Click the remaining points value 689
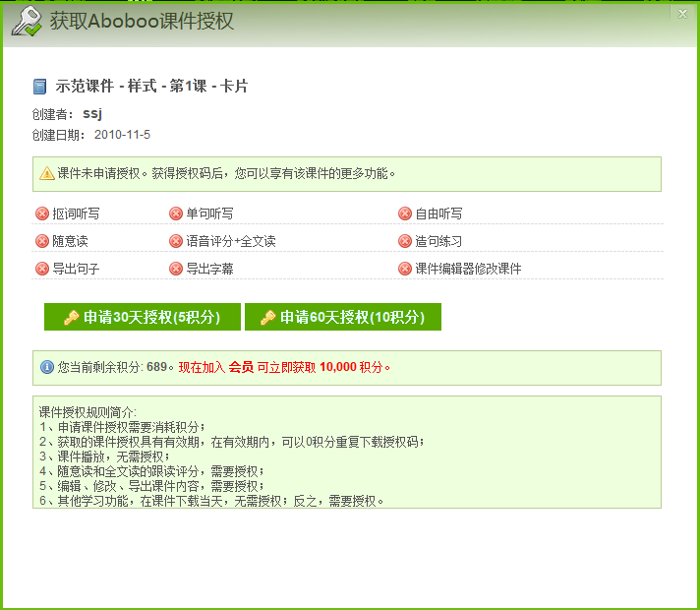 [x=156, y=367]
